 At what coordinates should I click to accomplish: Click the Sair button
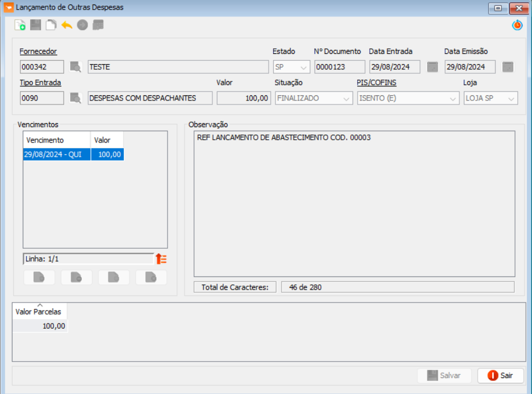point(500,376)
